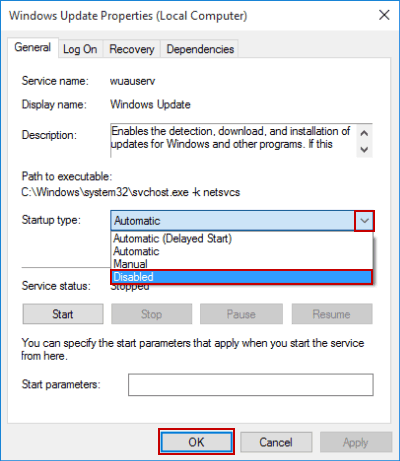
Task: Open the Log On tab
Action: pyautogui.click(x=80, y=49)
